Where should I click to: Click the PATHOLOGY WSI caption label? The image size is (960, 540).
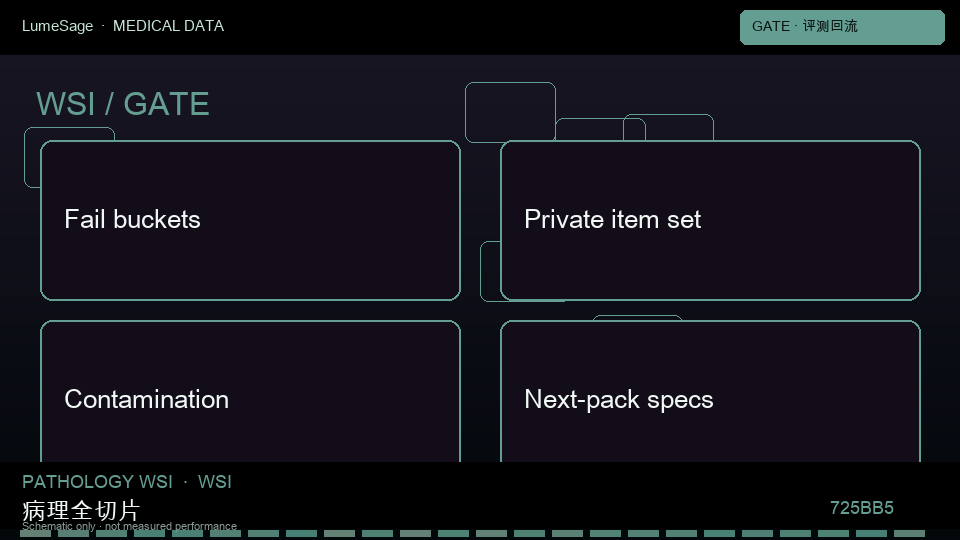[x=97, y=482]
